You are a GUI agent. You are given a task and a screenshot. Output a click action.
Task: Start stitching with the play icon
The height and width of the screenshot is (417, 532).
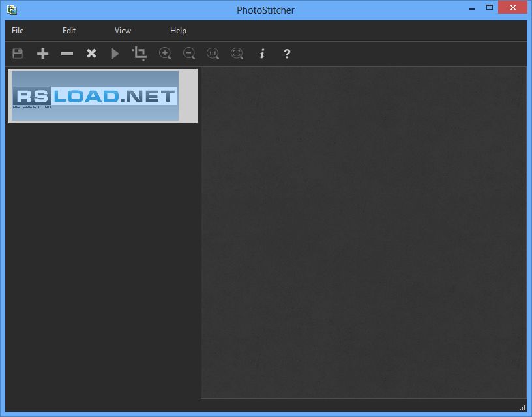(115, 54)
